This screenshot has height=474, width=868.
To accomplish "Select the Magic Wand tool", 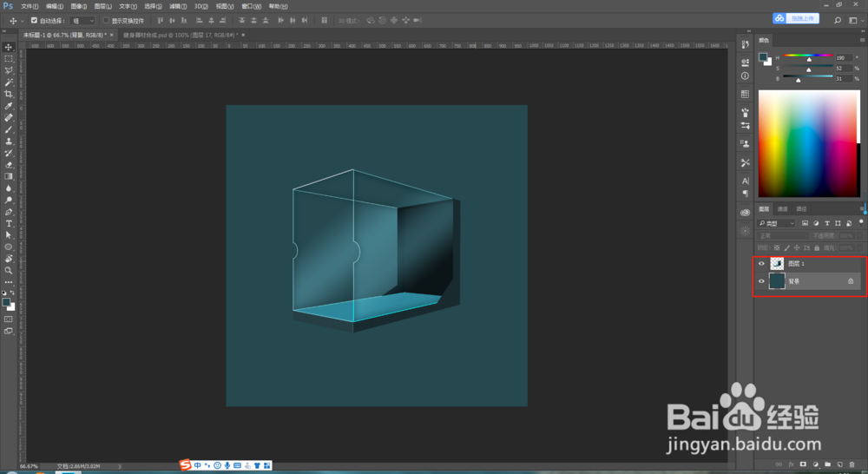I will 9,82.
